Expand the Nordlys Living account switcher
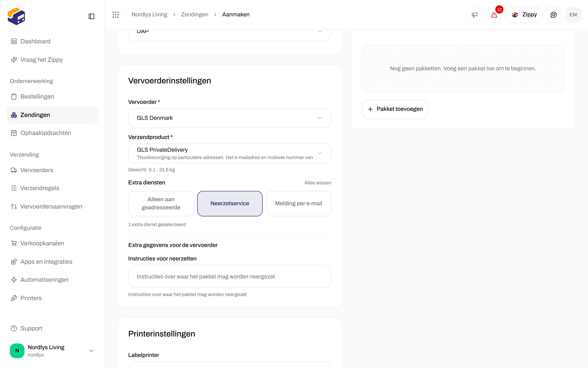588x368 pixels. tap(52, 351)
